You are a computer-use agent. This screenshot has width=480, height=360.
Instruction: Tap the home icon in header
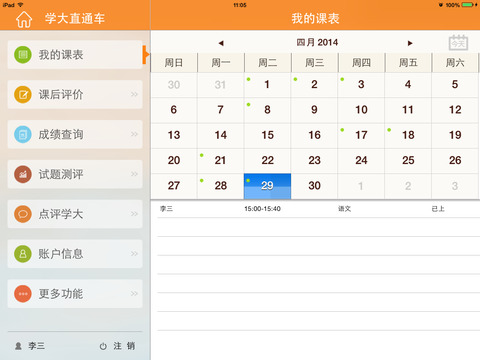coord(24,19)
